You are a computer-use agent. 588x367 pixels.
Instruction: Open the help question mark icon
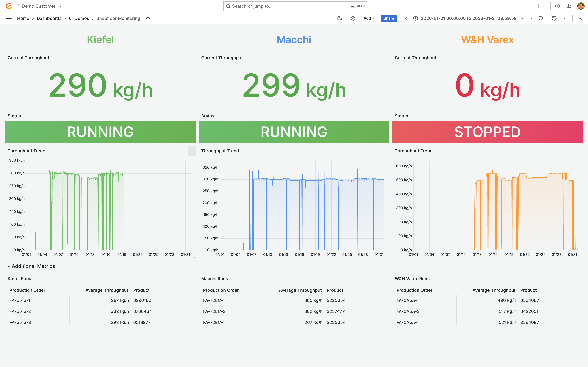tap(557, 6)
